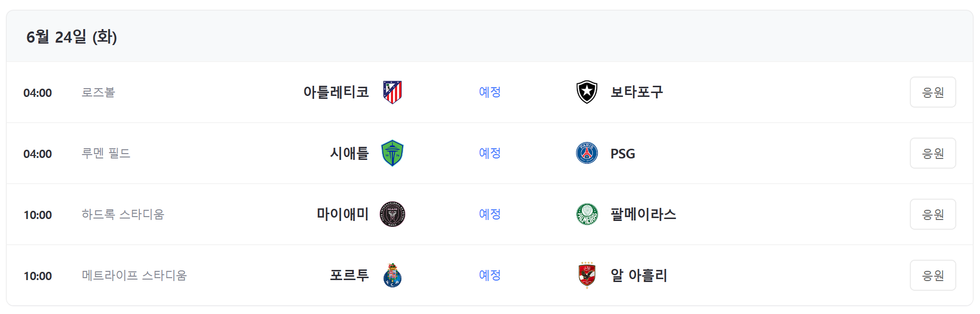
Task: Click the Palmeiras club crest
Action: pyautogui.click(x=587, y=214)
